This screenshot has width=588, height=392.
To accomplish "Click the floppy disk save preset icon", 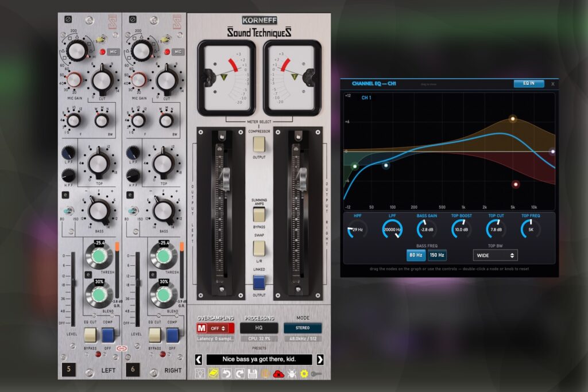I will point(253,374).
